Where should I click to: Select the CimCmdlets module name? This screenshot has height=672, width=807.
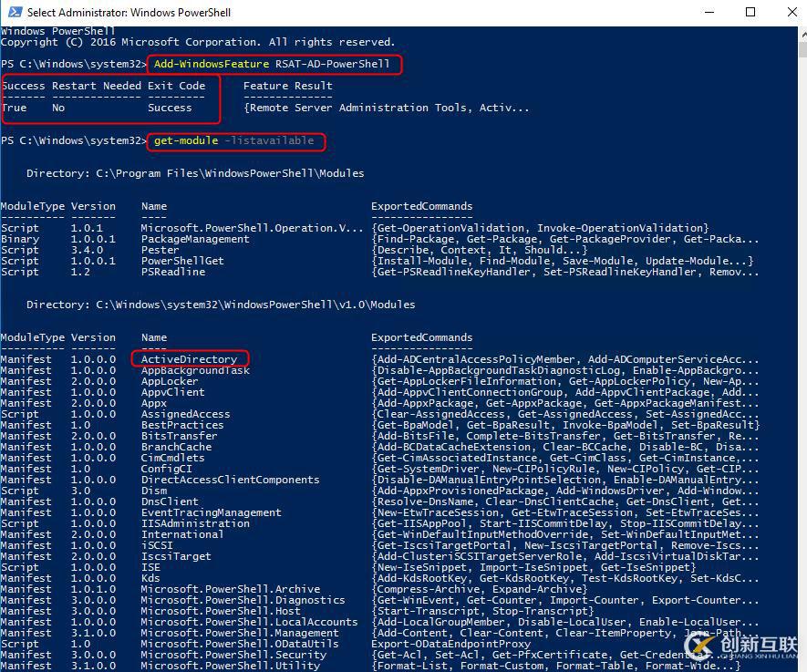click(x=172, y=458)
